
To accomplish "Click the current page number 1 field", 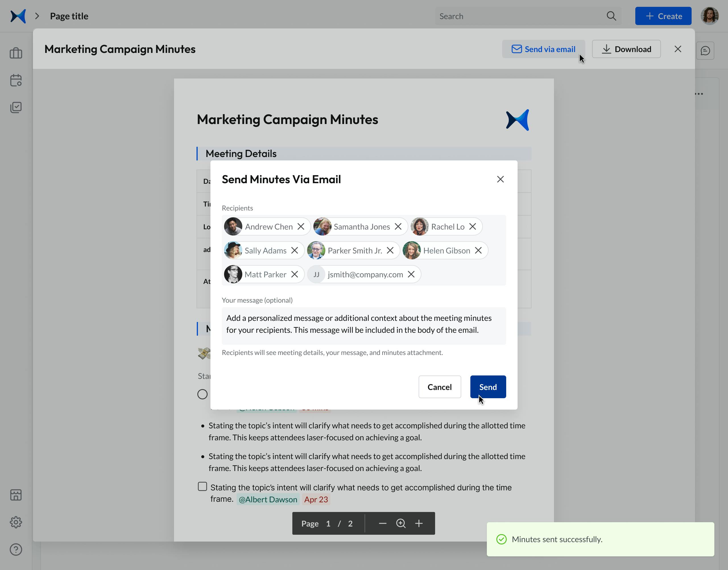I will 328,523.
